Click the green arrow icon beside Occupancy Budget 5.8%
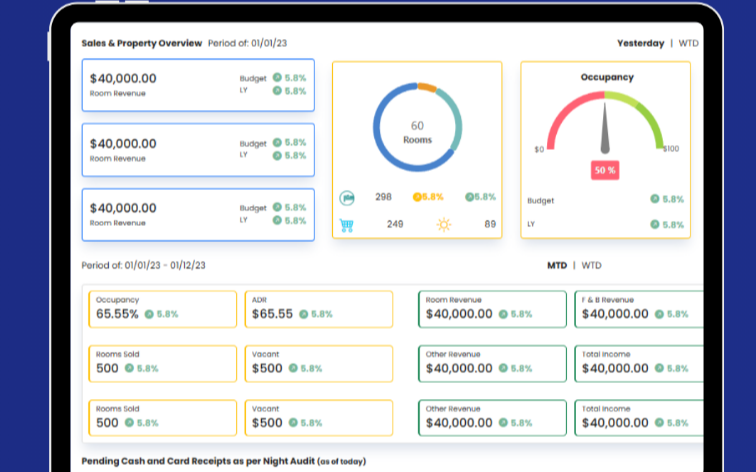Image resolution: width=756 pixels, height=472 pixels. tap(654, 199)
